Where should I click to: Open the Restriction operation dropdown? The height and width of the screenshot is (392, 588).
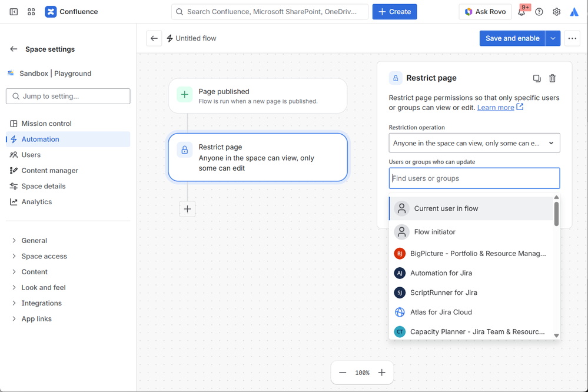[474, 143]
